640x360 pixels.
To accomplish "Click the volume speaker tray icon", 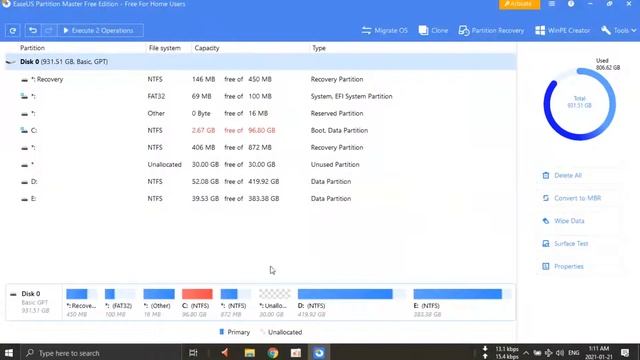I will click(x=560, y=353).
